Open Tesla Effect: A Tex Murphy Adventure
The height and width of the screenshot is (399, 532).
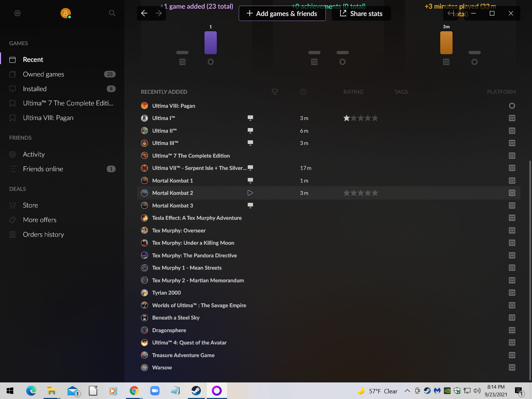(x=197, y=218)
